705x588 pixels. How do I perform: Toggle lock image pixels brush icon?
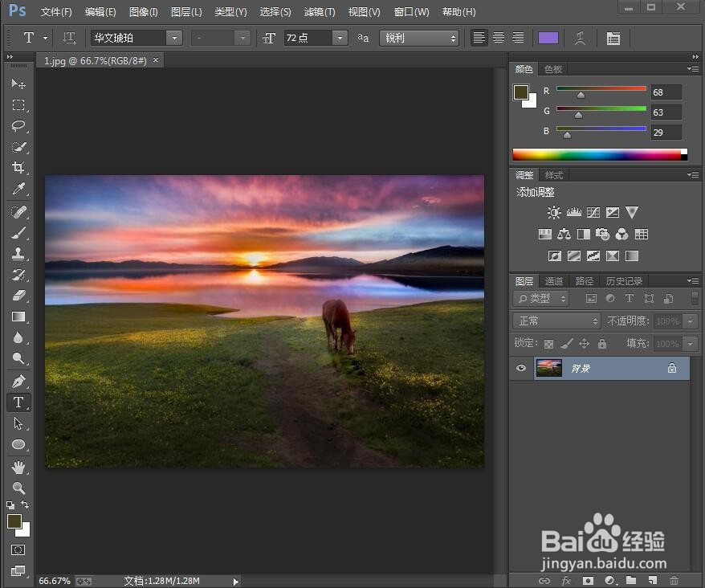567,344
